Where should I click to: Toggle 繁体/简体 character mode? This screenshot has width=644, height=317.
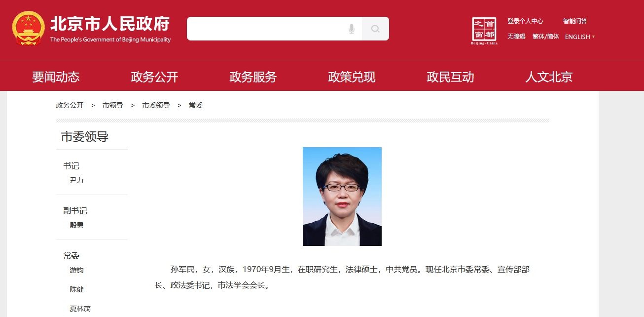[x=545, y=37]
